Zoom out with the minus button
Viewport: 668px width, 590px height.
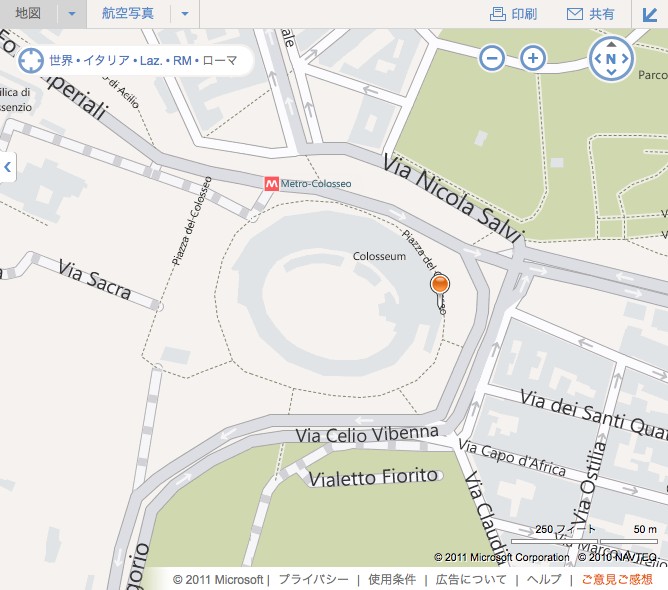(x=492, y=58)
